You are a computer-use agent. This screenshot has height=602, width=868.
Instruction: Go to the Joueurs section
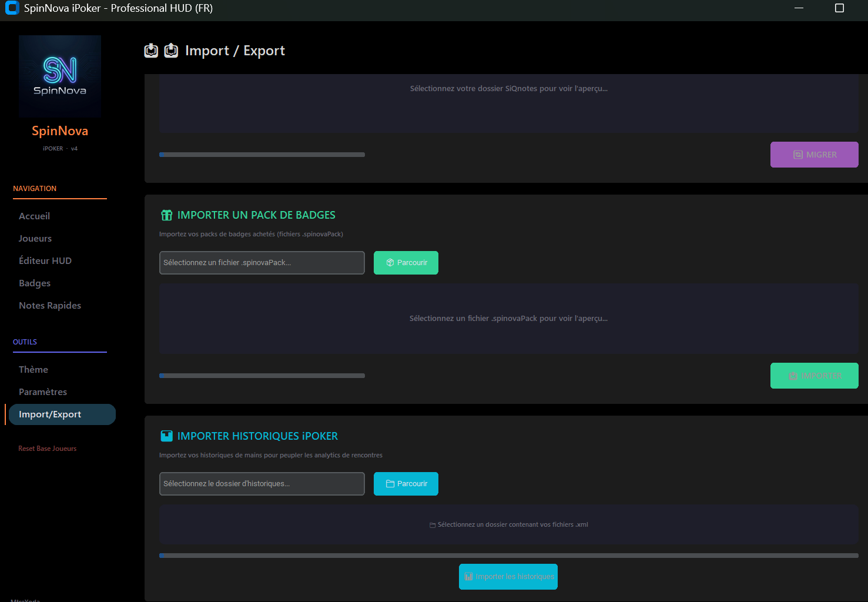35,238
